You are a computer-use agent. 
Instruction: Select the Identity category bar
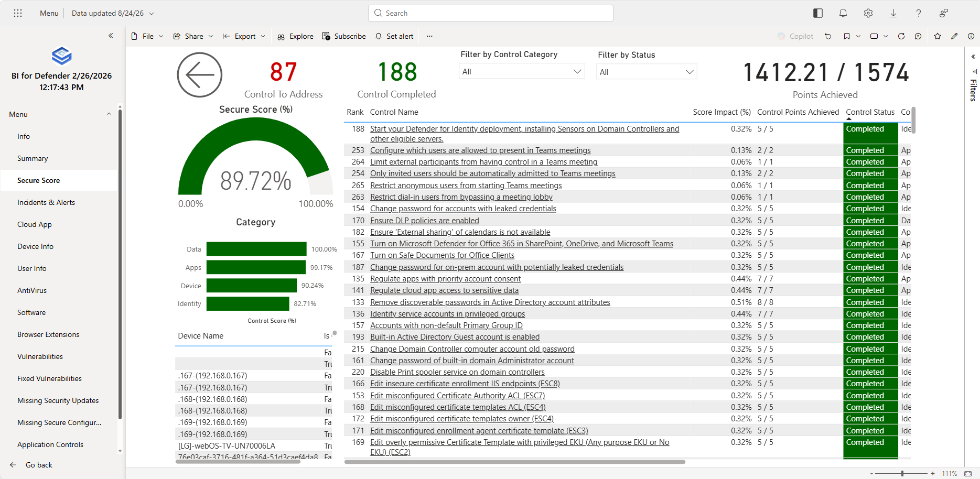coord(247,304)
